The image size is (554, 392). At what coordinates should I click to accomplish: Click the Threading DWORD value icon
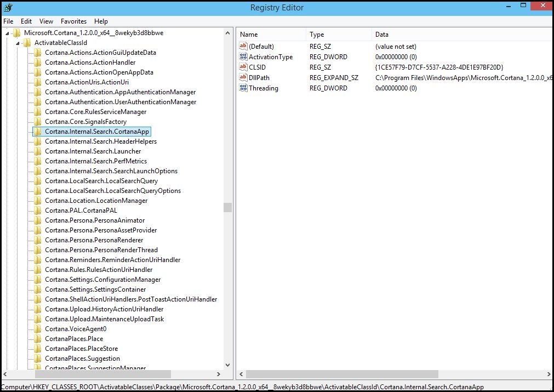click(243, 88)
